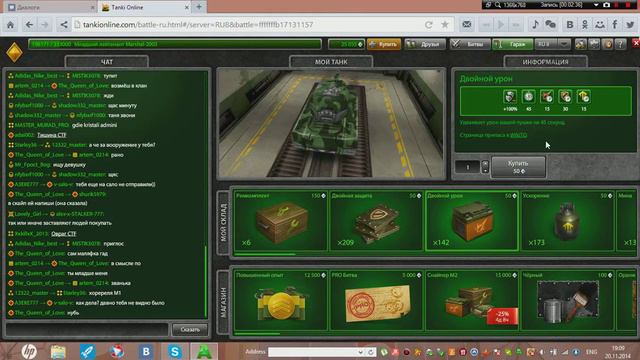Click the crystal balance display in header
Screen dimensions: 640x360
pos(346,44)
